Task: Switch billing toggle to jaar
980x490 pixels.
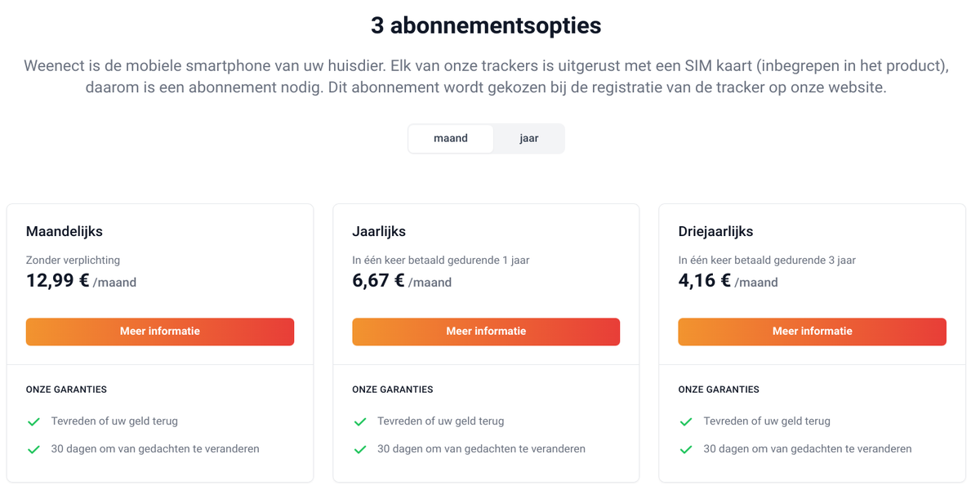Action: click(x=529, y=139)
